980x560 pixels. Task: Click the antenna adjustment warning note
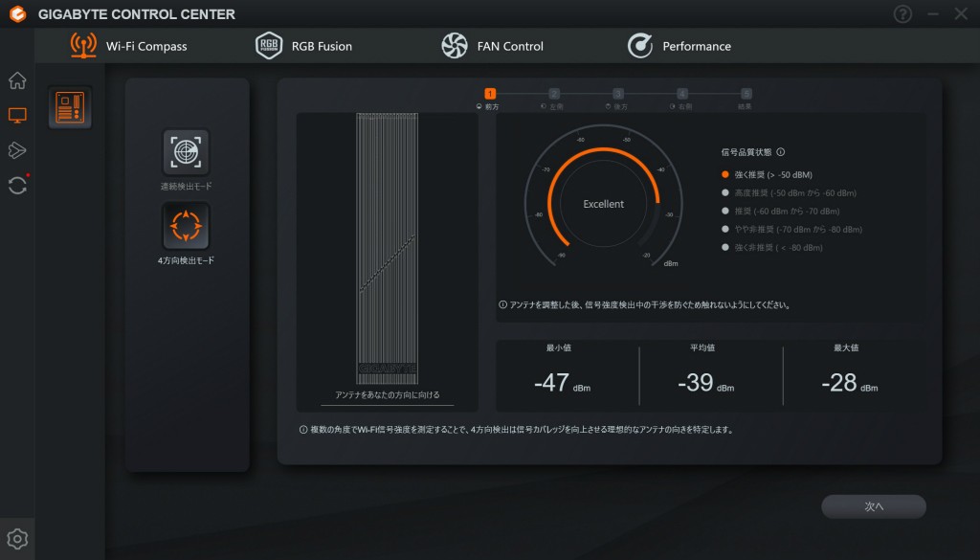pos(645,305)
